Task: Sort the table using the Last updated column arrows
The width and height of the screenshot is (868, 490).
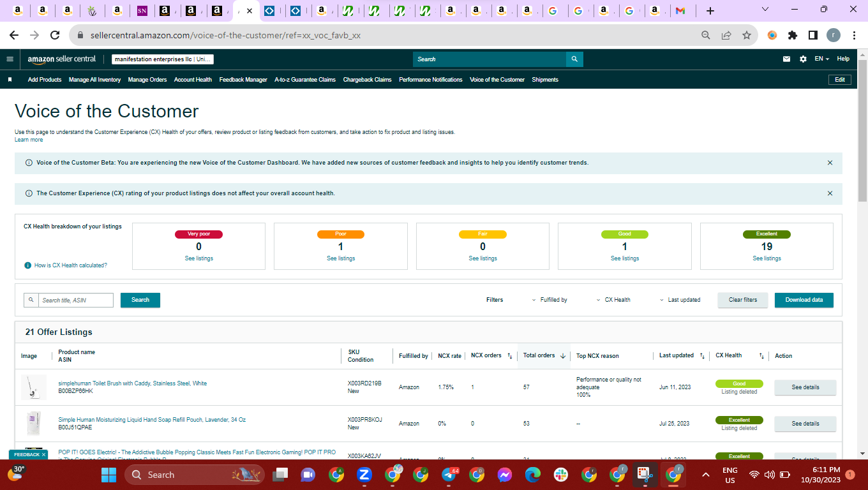Action: tap(702, 356)
